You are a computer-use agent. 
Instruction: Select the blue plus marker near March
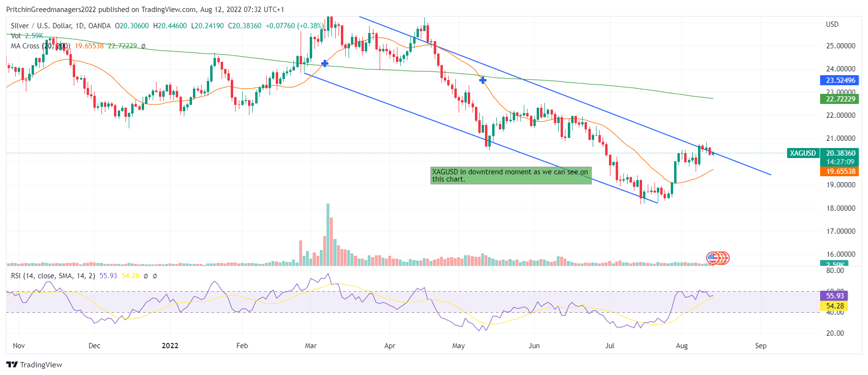(x=325, y=63)
